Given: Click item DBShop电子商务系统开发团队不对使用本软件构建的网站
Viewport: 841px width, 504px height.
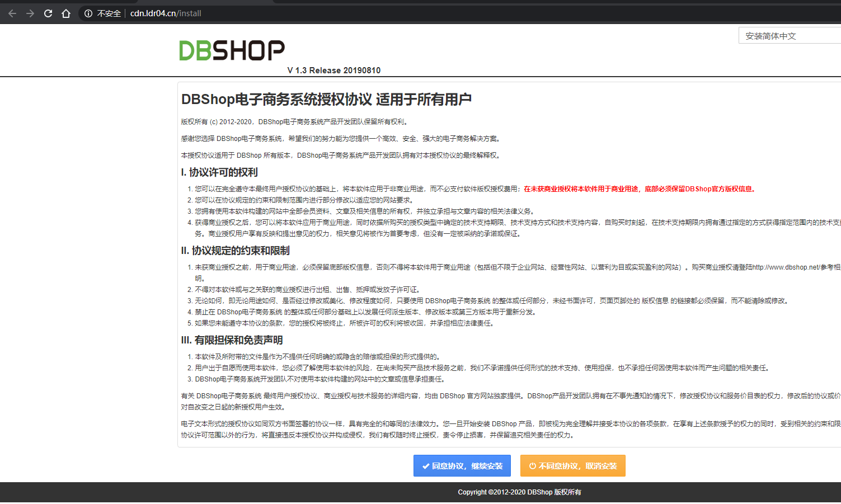Looking at the screenshot, I should pyautogui.click(x=320, y=379).
